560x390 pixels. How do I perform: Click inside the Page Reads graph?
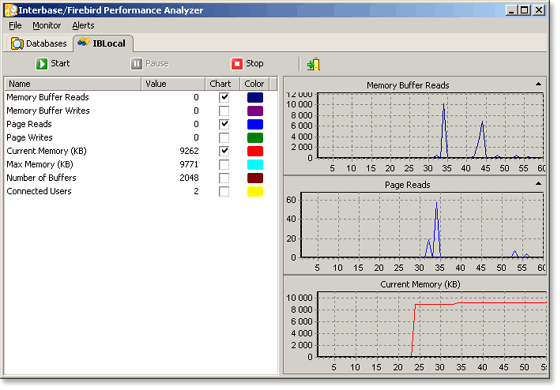pos(422,225)
